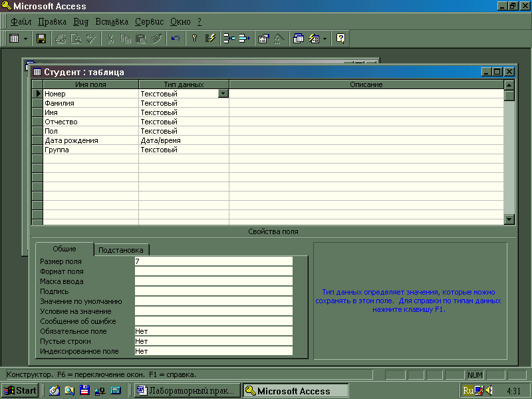532x399 pixels.
Task: Select the Группа field name cell
Action: (x=90, y=150)
